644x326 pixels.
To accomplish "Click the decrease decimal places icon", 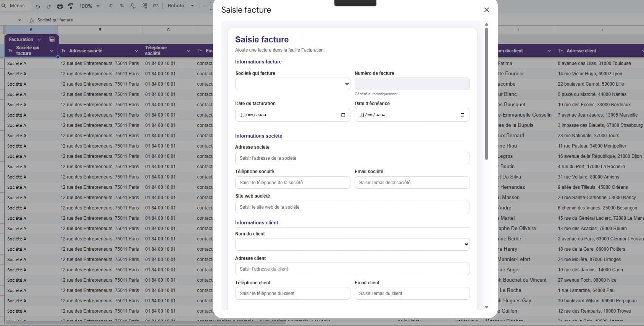I will (132, 6).
